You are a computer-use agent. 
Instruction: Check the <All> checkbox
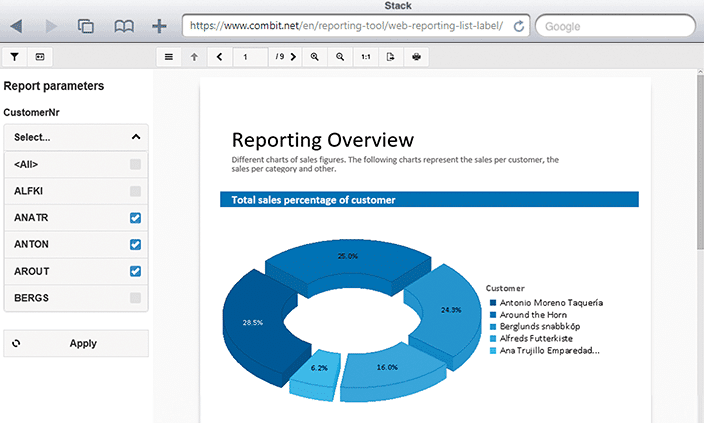(135, 164)
